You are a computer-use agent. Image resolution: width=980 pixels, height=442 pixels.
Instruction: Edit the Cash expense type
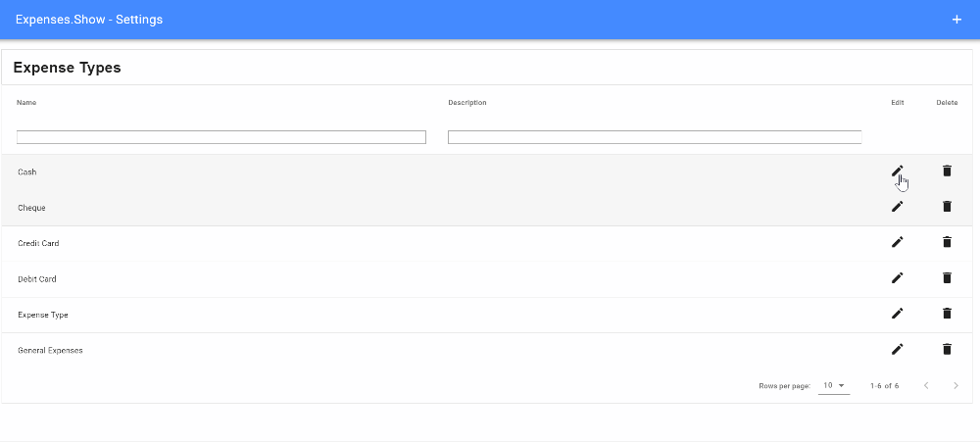click(x=897, y=172)
